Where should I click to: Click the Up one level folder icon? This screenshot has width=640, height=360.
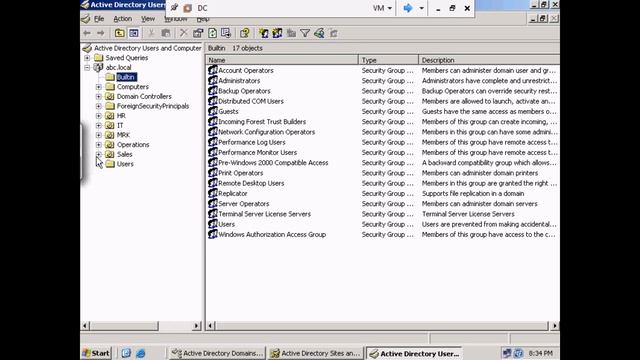pyautogui.click(x=119, y=33)
